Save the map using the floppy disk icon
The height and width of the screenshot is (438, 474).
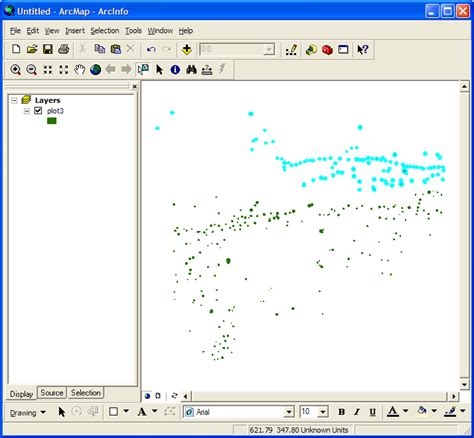coord(48,49)
